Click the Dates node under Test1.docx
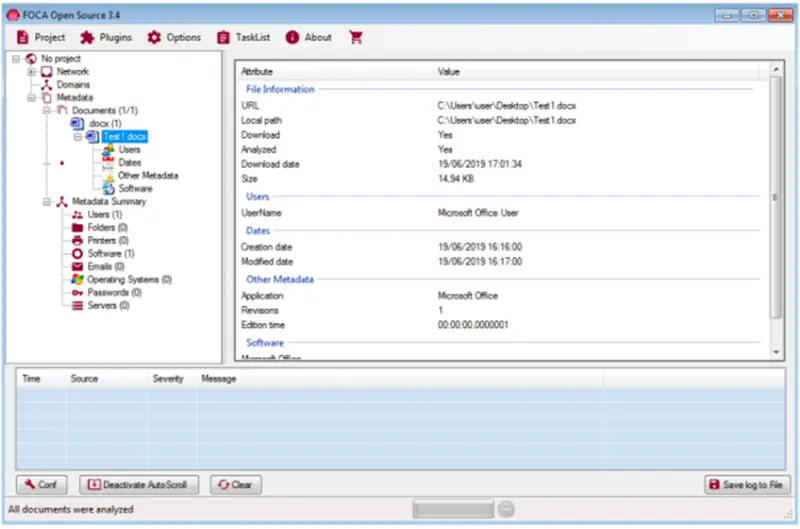800x529 pixels. tap(129, 163)
